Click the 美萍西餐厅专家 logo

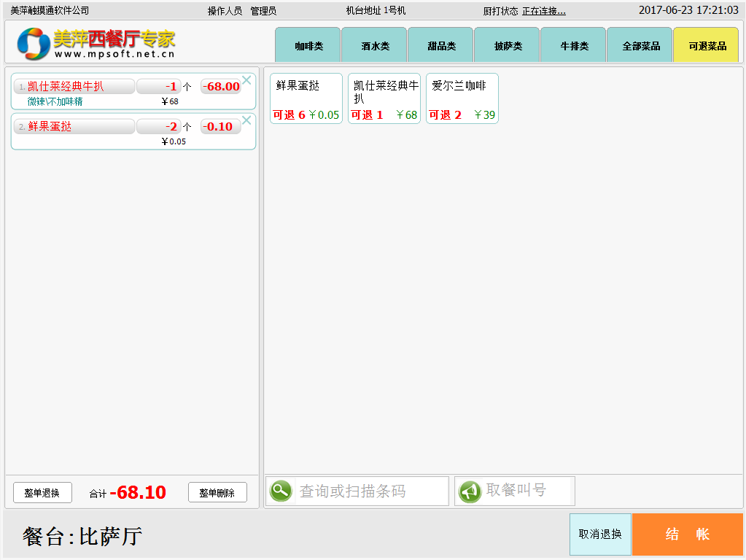tap(96, 44)
